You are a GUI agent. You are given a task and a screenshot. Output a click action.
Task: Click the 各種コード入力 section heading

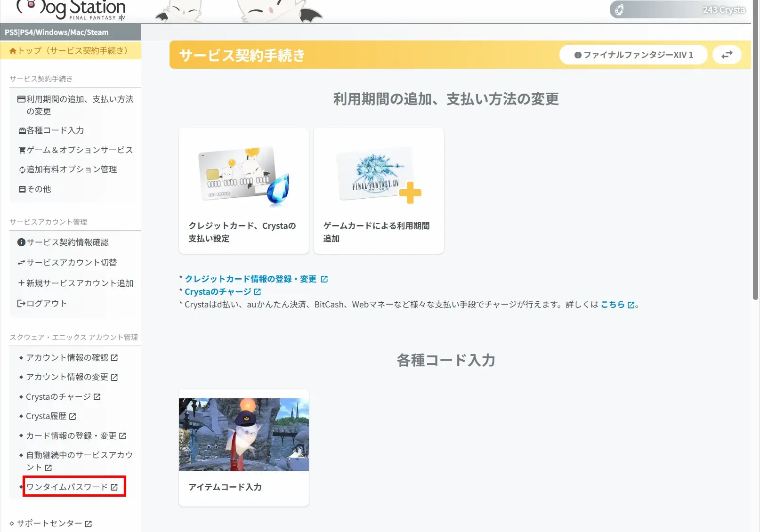coord(446,360)
